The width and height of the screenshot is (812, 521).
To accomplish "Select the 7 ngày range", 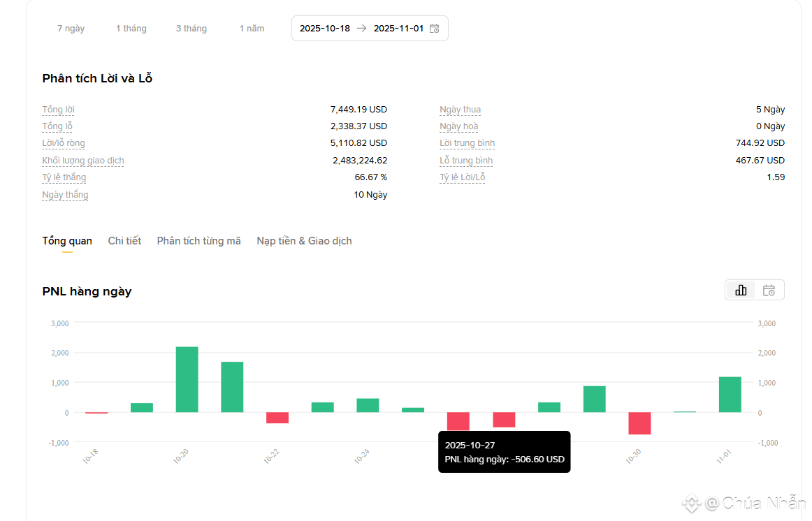I will 71,29.
